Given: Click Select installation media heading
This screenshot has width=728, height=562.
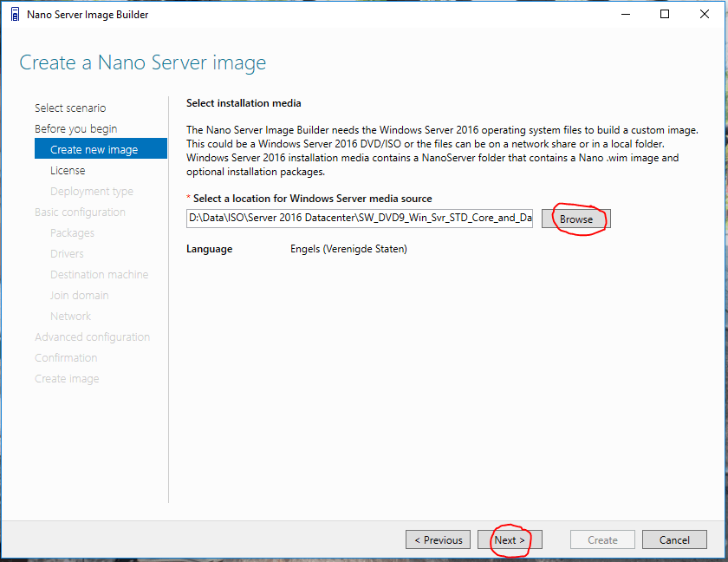Looking at the screenshot, I should (x=244, y=103).
